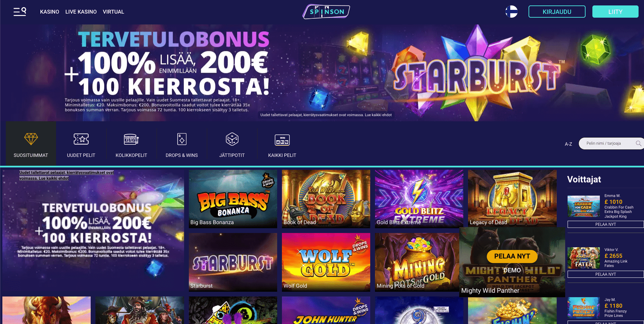Screen dimensions: 644x324
Task: Go to the Kasino menu item
Action: 50,12
